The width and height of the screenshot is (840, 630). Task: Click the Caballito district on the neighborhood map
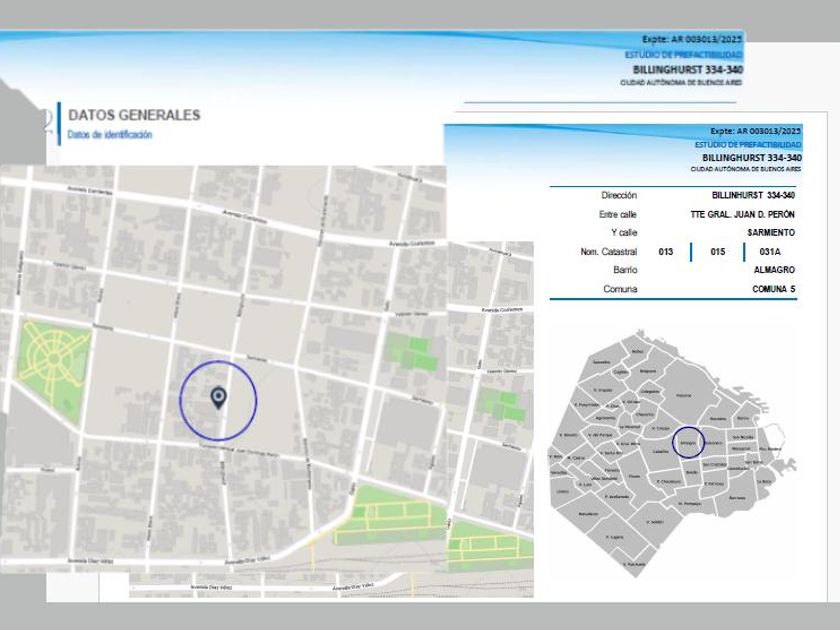click(660, 452)
